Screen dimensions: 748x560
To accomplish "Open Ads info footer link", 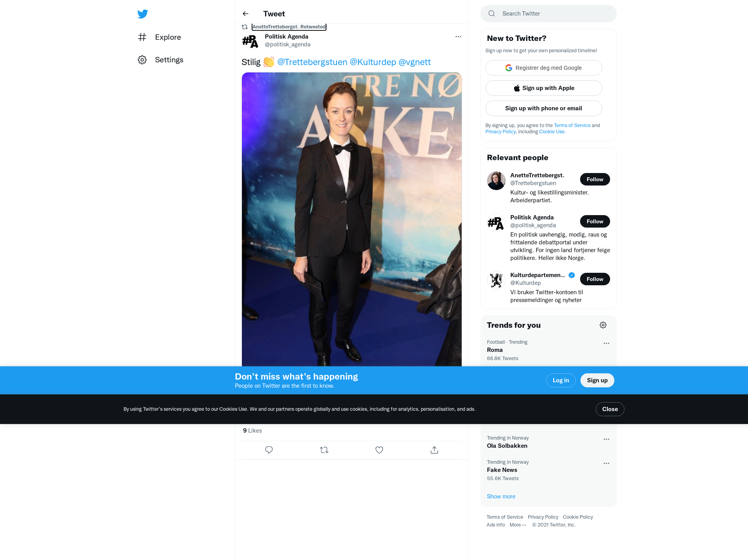I will [x=496, y=525].
